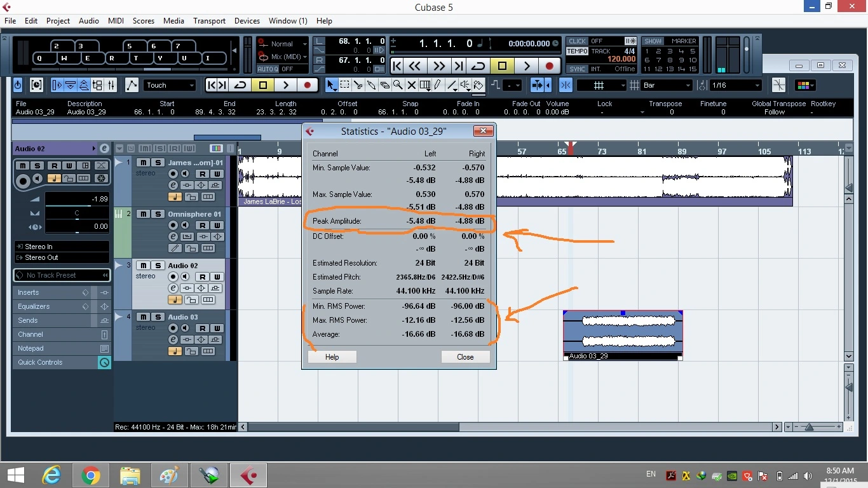This screenshot has height=488, width=868.
Task: Toggle Cycle on the project toolbar
Action: 240,85
